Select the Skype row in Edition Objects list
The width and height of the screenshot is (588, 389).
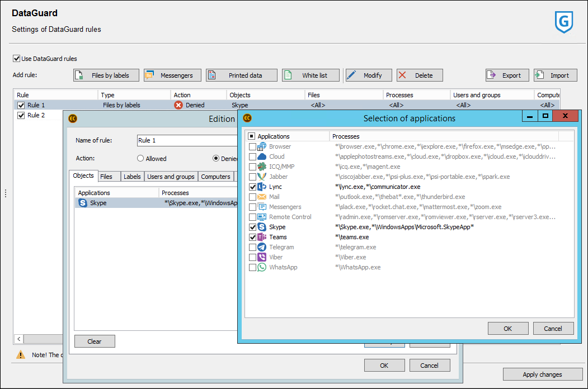tap(157, 203)
